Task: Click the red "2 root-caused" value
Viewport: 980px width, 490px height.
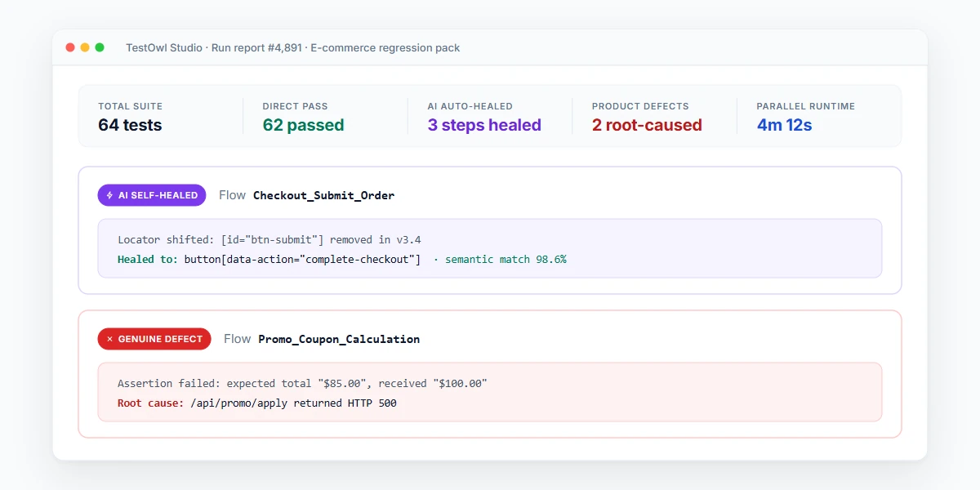Action: click(647, 125)
